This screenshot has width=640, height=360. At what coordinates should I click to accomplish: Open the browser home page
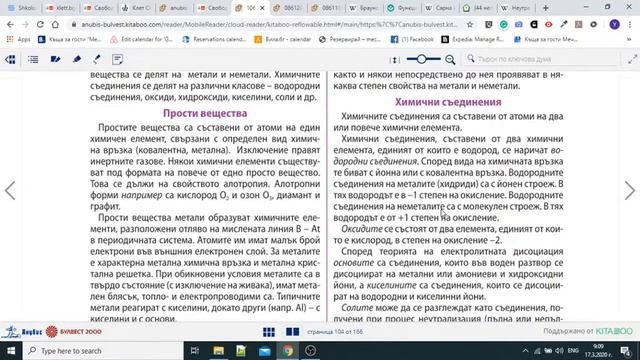[55, 24]
